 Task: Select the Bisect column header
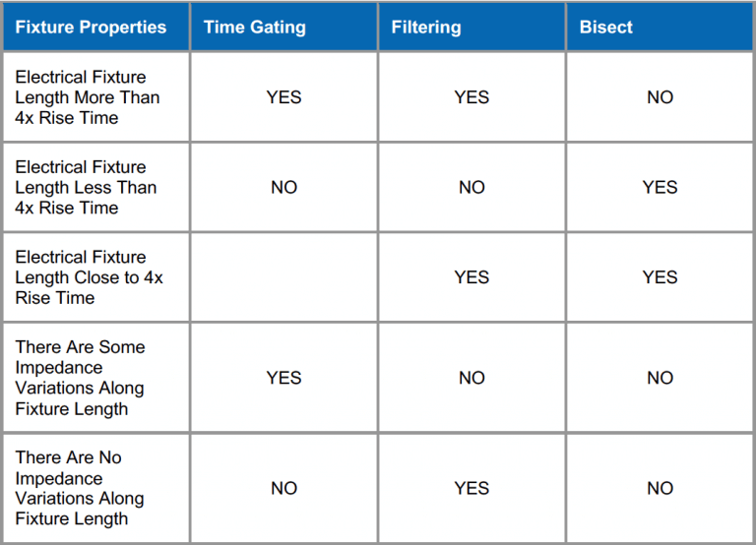click(606, 27)
